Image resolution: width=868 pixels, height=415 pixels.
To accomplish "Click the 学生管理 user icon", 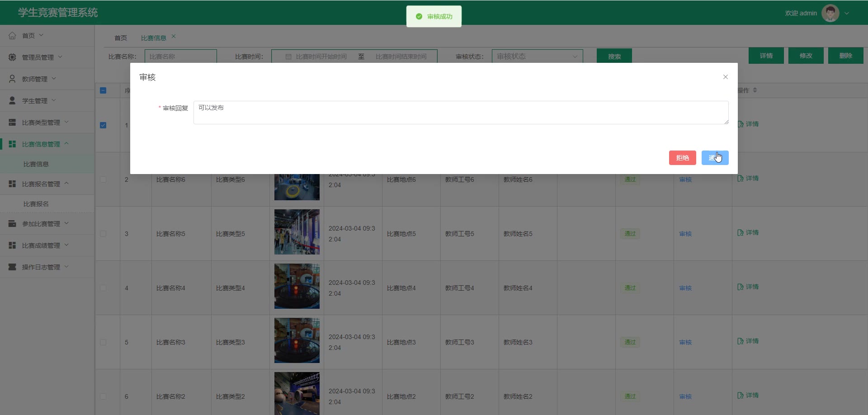I will click(12, 100).
